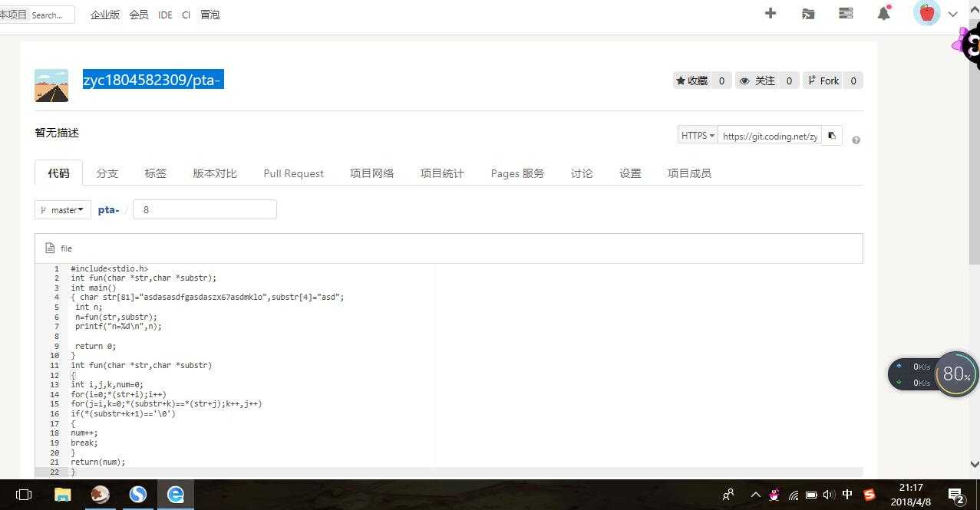Click the 暂无描述 description text
The height and width of the screenshot is (510, 980).
(57, 133)
